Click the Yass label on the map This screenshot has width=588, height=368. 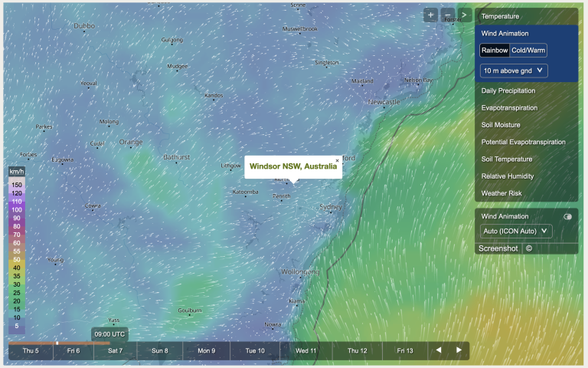tap(113, 320)
